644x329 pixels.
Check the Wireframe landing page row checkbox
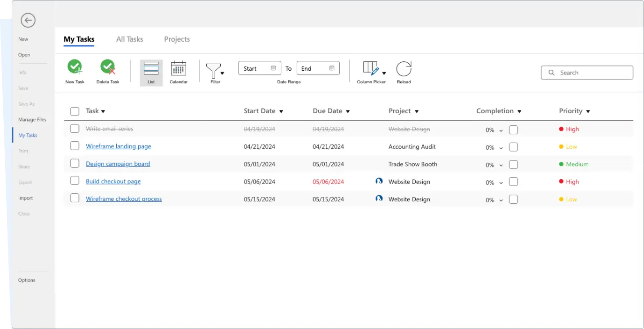75,146
